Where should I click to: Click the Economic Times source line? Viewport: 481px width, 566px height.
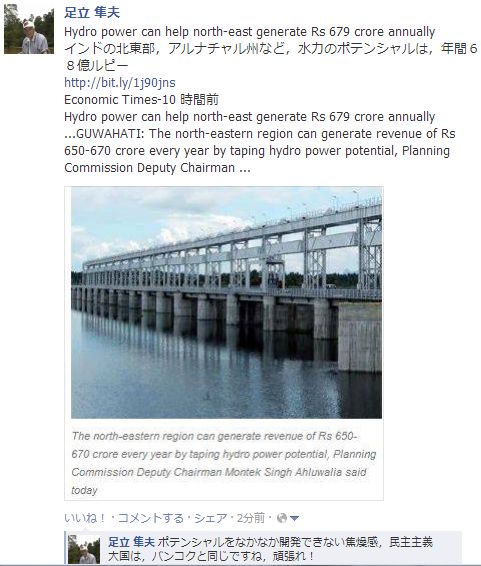click(x=141, y=100)
